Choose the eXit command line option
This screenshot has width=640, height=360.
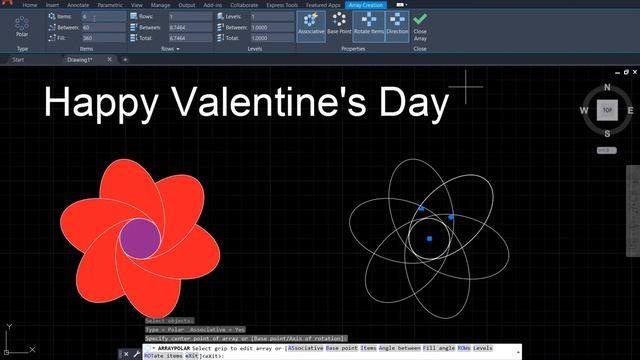coord(193,356)
